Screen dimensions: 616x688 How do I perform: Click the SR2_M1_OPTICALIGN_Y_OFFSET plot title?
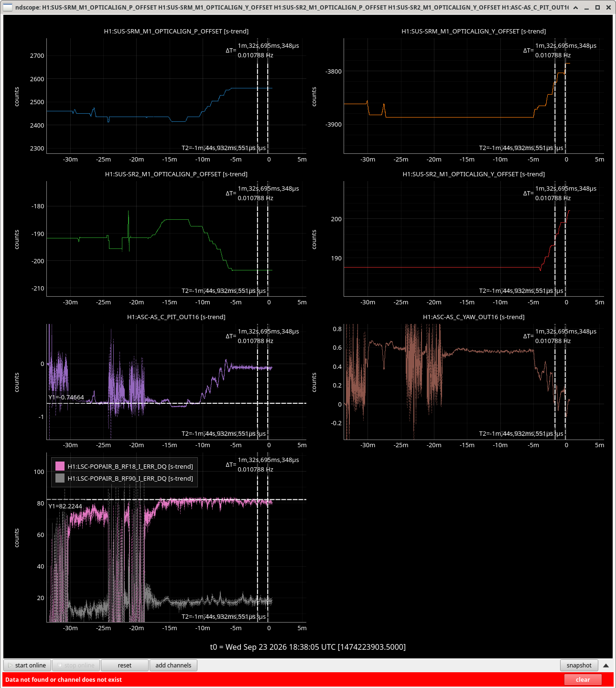click(474, 174)
